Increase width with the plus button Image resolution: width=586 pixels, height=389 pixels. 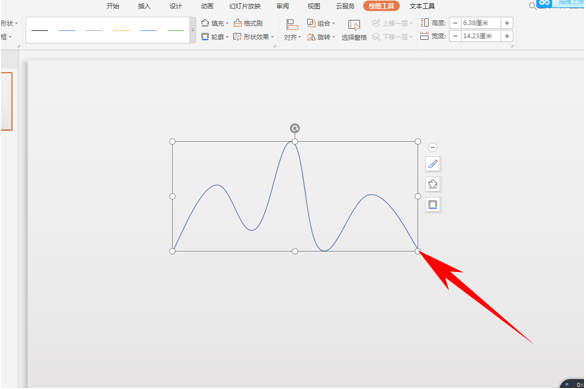[507, 36]
